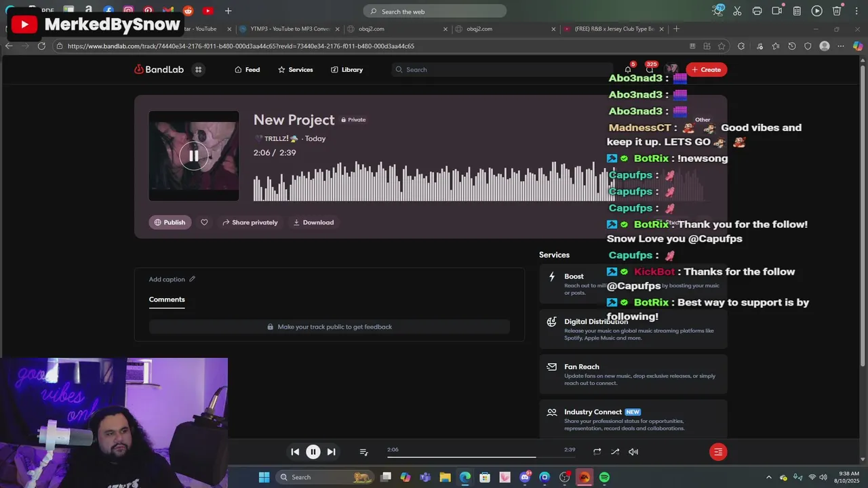
Task: Open the play queue icon
Action: (x=363, y=452)
